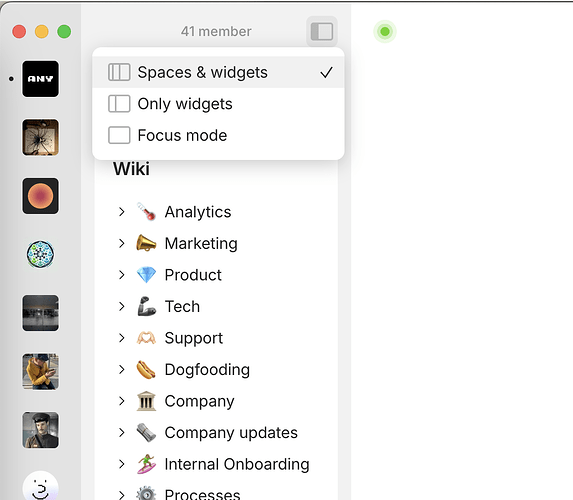The image size is (573, 500).
Task: Open the Tech page
Action: (x=182, y=306)
